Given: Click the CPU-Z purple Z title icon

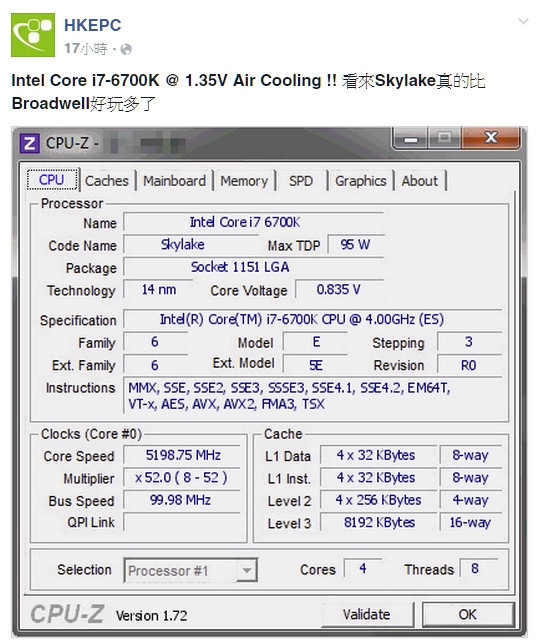Looking at the screenshot, I should (30, 144).
